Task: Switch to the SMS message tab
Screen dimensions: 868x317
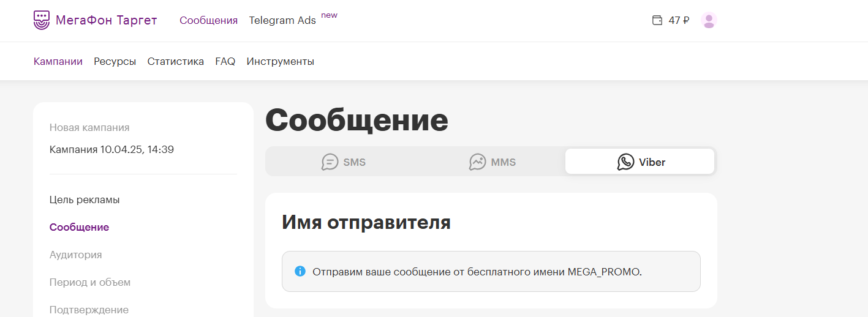Action: click(344, 162)
